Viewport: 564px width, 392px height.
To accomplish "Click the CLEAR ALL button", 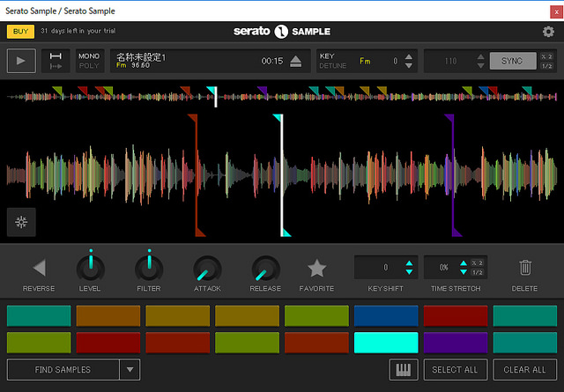I will pos(525,369).
